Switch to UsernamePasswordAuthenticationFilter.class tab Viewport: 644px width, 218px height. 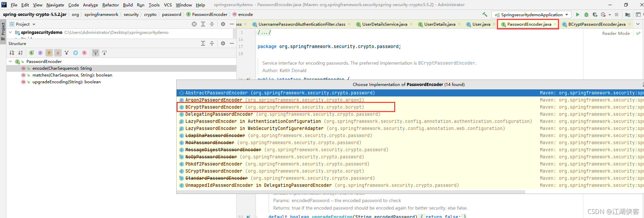(x=302, y=24)
